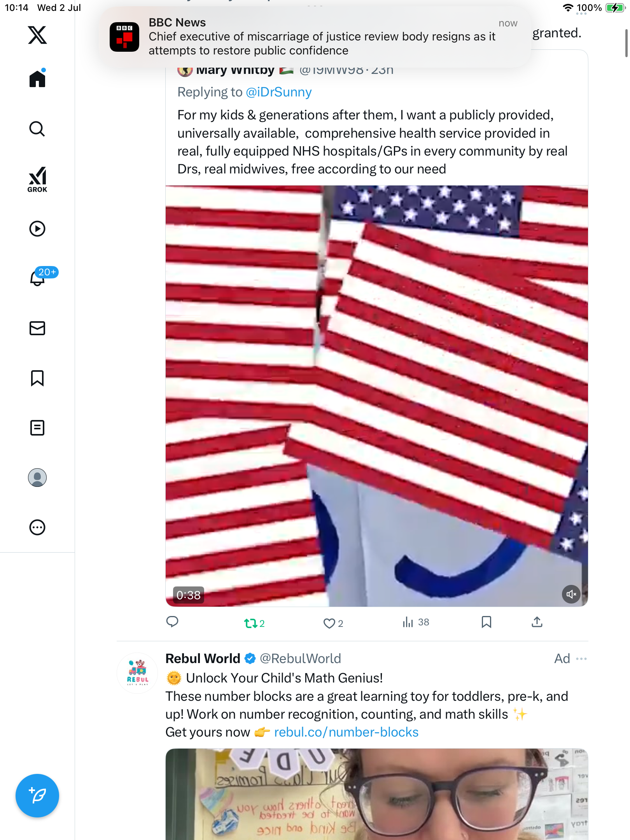
Task: Share the flag video post
Action: [537, 622]
